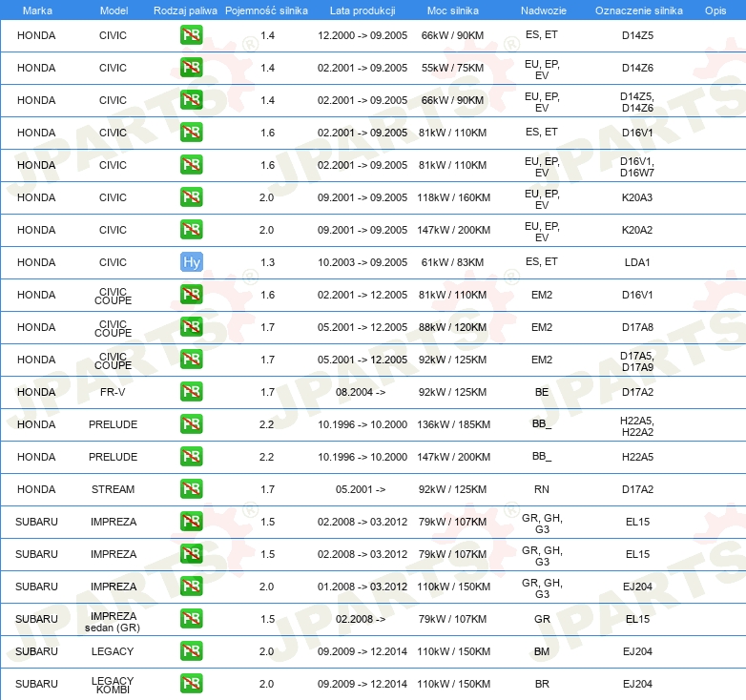Click petrol icon in Subaru Legacy BM row
The width and height of the screenshot is (746, 700).
pyautogui.click(x=191, y=651)
